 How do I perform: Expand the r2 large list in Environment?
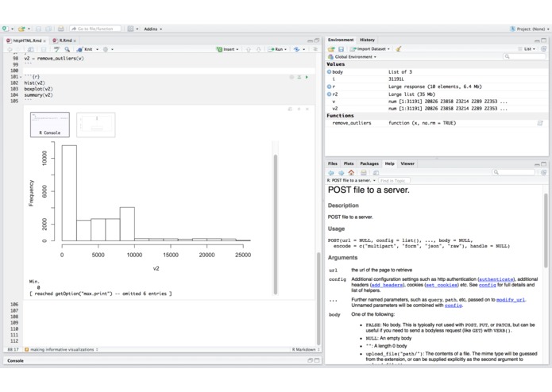pos(329,94)
